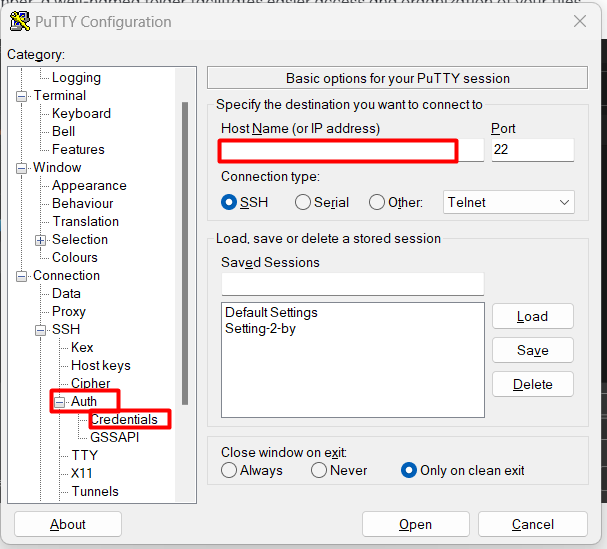Screen dimensions: 607x549
Task: Click the Delete session button
Action: point(533,384)
